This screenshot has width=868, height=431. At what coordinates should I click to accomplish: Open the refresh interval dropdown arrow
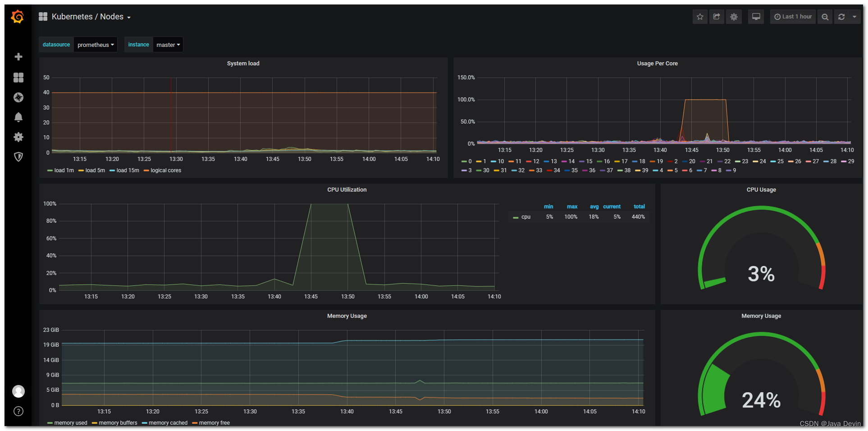click(x=854, y=17)
